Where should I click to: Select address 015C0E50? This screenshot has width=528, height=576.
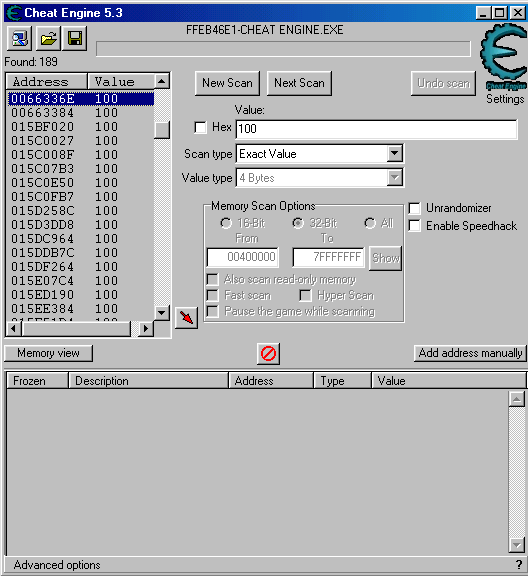80,183
